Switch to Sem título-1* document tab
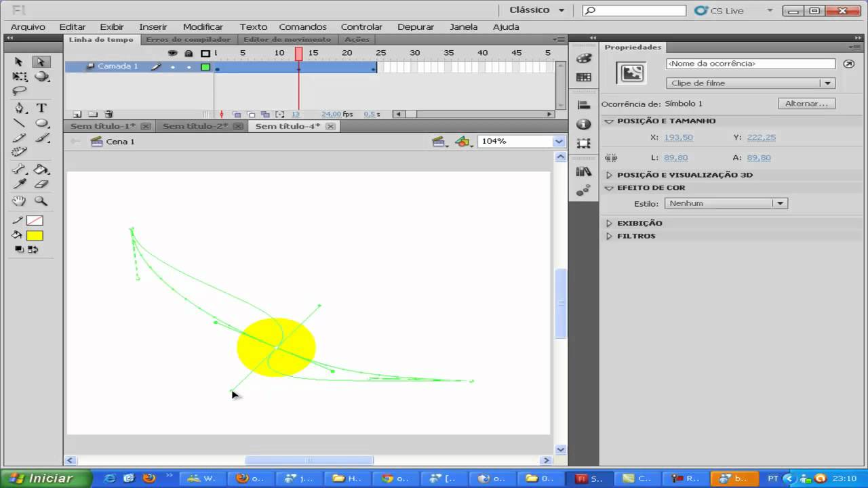868x488 pixels. 103,126
